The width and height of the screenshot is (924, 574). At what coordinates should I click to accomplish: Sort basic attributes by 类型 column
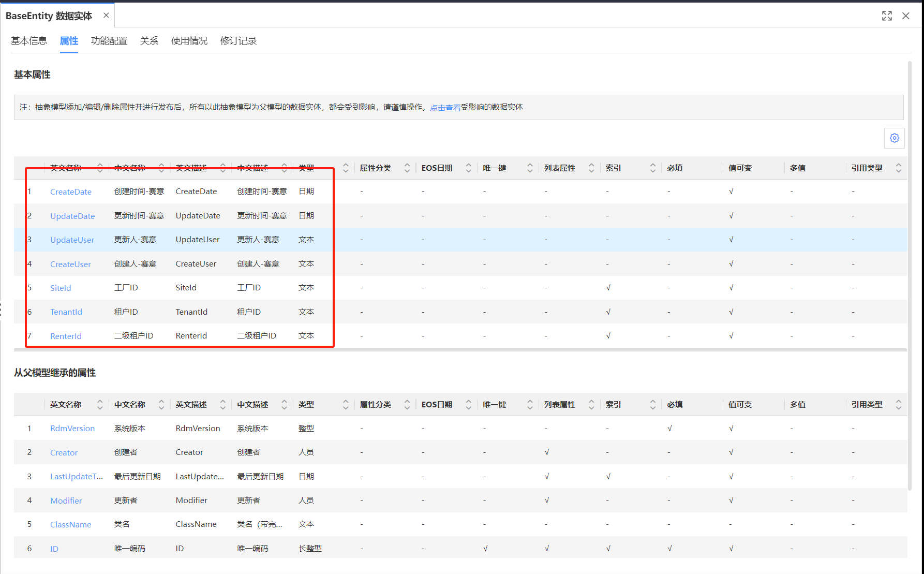[346, 168]
